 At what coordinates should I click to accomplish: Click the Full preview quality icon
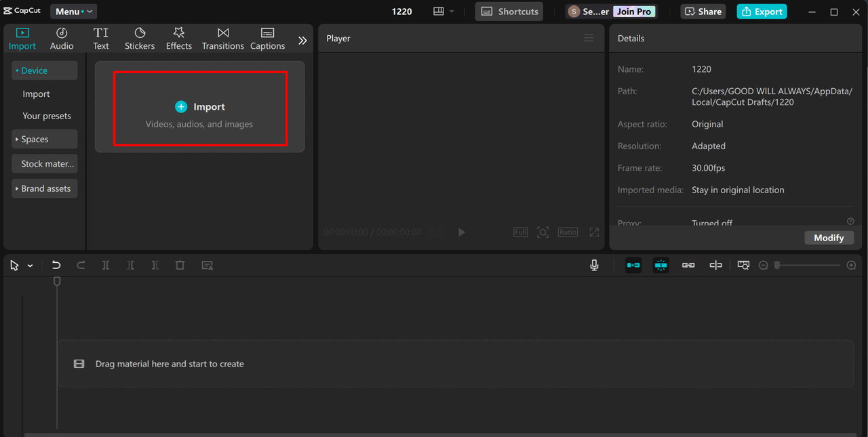[x=520, y=232]
